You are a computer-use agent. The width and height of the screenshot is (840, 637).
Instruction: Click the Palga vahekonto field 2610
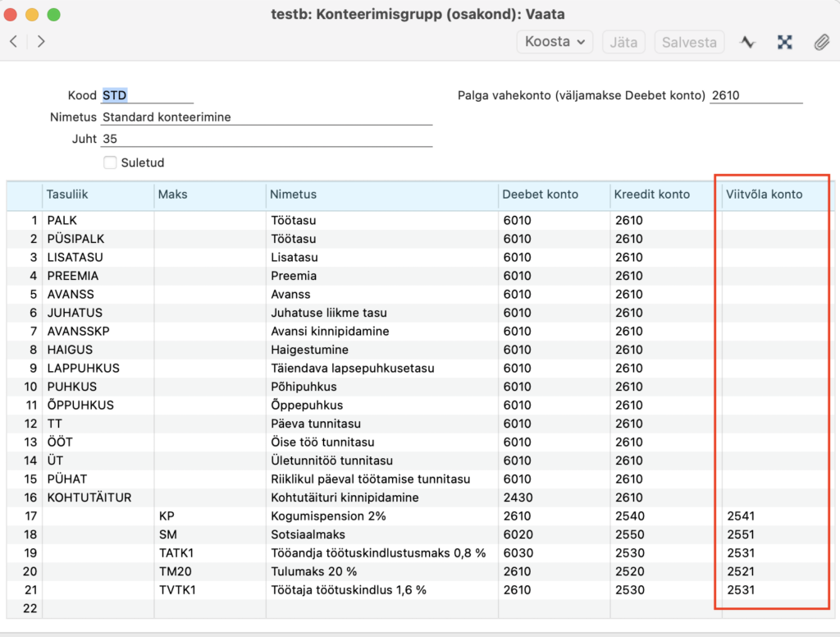coord(756,95)
